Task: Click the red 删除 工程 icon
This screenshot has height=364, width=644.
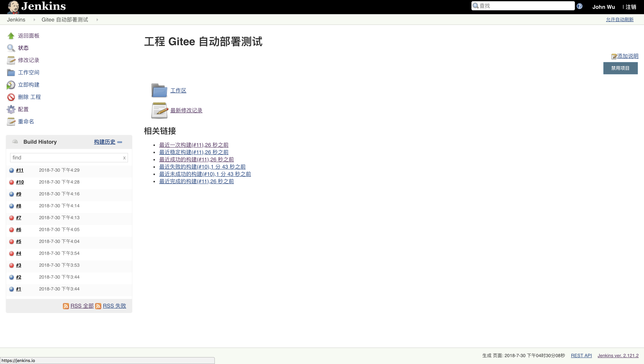Action: click(11, 97)
